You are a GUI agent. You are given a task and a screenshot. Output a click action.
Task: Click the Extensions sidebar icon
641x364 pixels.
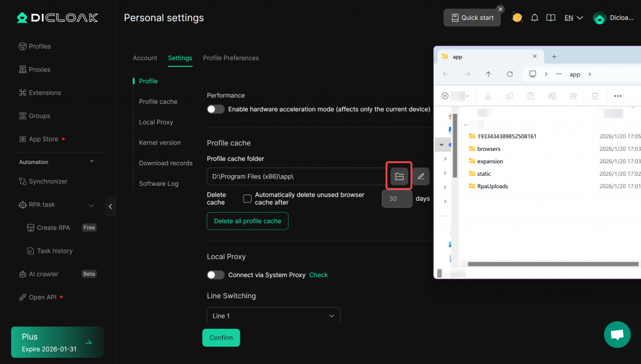pos(23,93)
